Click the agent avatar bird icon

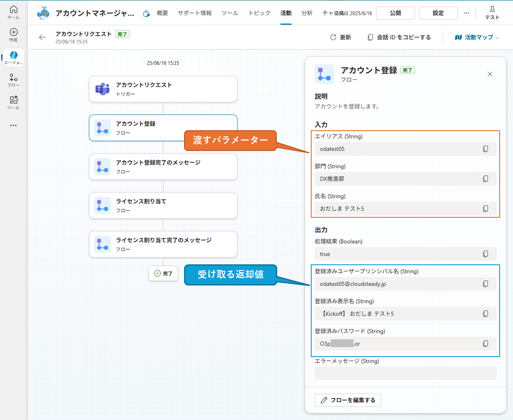tap(43, 13)
